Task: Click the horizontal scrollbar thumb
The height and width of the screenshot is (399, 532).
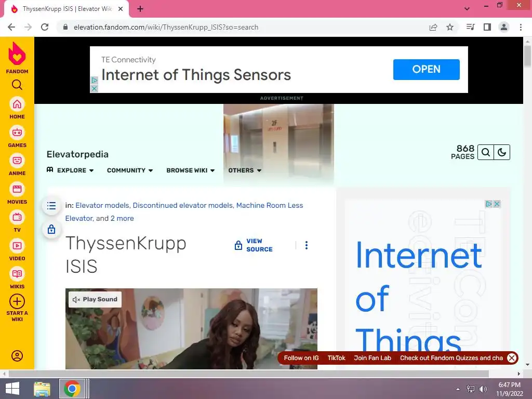Action: pos(248,374)
